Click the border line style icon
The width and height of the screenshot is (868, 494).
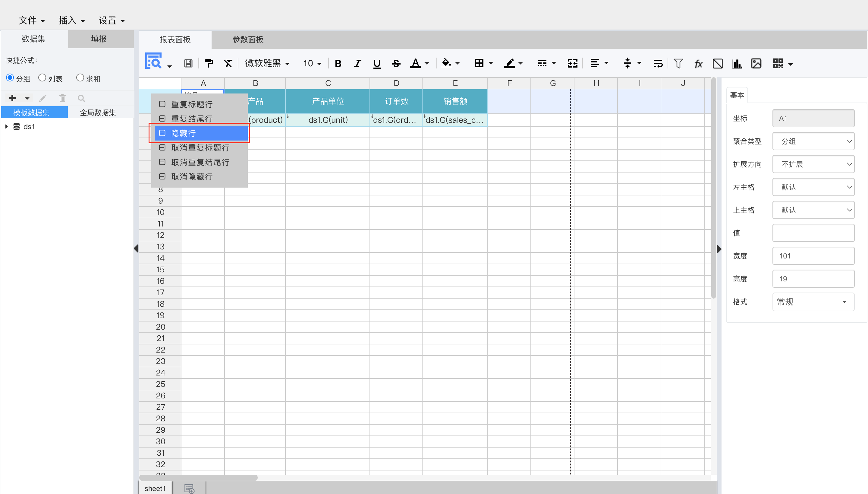[x=542, y=63]
